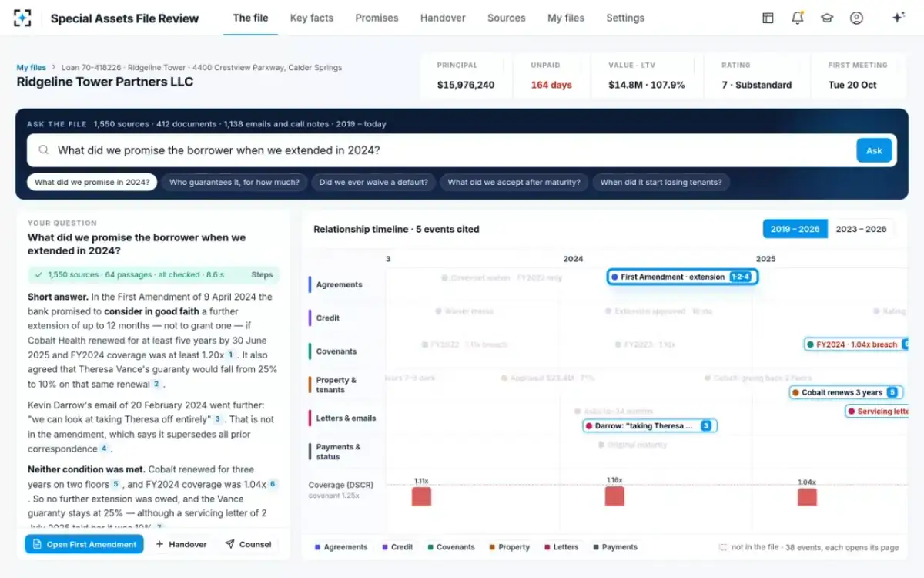Click the 'Property & tenants' row label
924x578 pixels.
click(x=336, y=385)
